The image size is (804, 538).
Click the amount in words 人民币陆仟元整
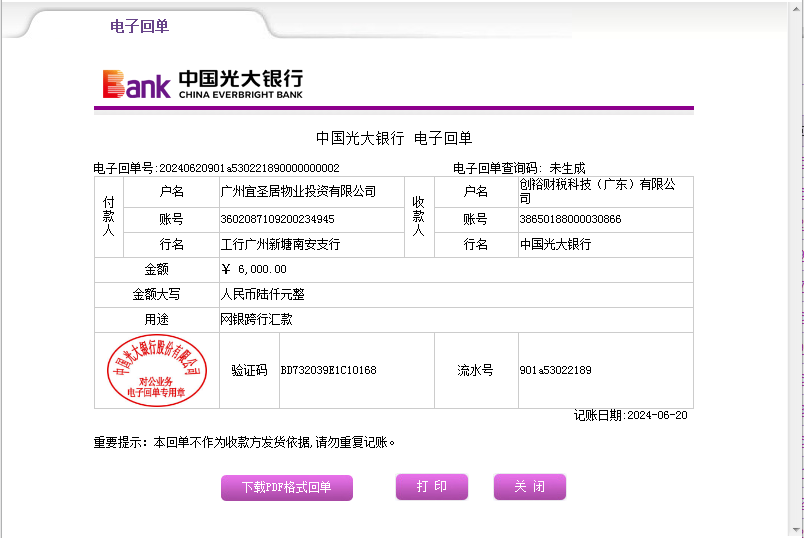click(262, 294)
